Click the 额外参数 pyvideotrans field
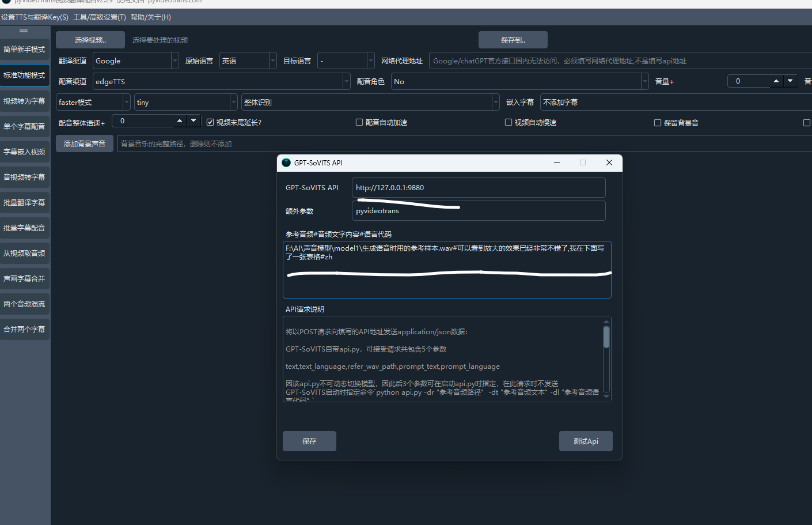 (479, 210)
